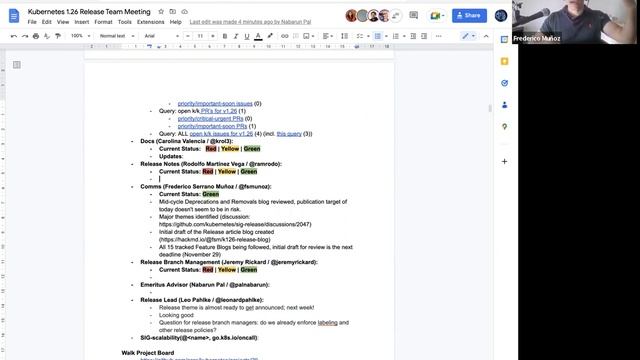Image resolution: width=640 pixels, height=360 pixels.
Task: Open the text alignment dropdown
Action: [x=328, y=36]
